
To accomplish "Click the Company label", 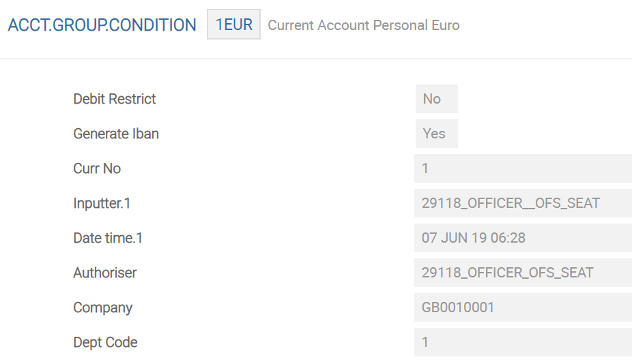I will (x=103, y=307).
